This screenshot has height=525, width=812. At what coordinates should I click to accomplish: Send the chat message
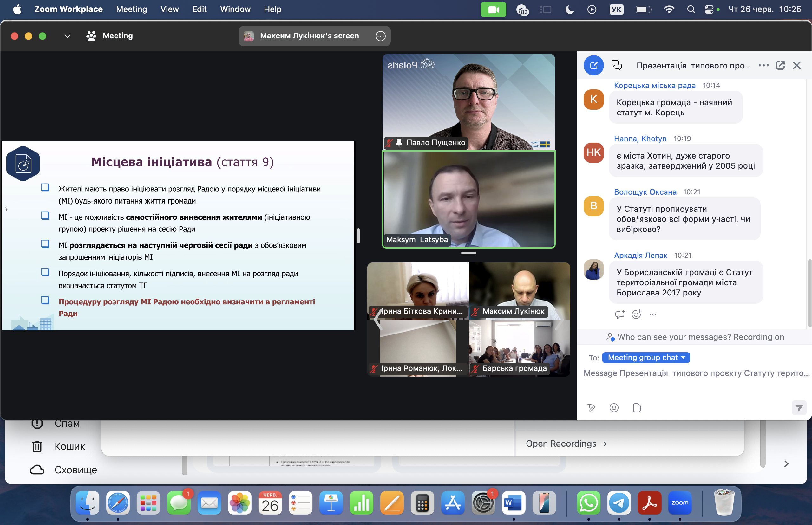(799, 408)
